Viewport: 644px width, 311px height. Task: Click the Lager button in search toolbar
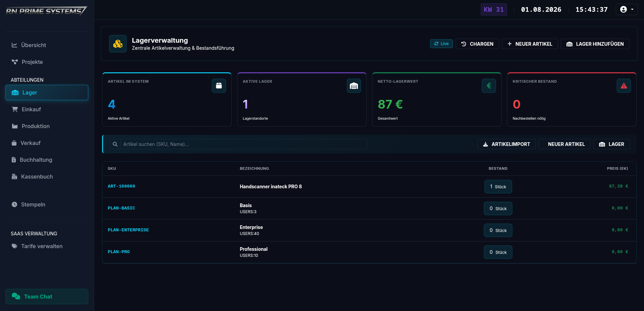[611, 144]
